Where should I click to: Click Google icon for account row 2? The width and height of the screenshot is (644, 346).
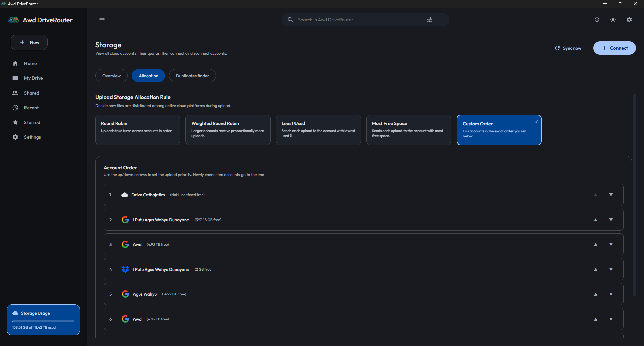(125, 220)
